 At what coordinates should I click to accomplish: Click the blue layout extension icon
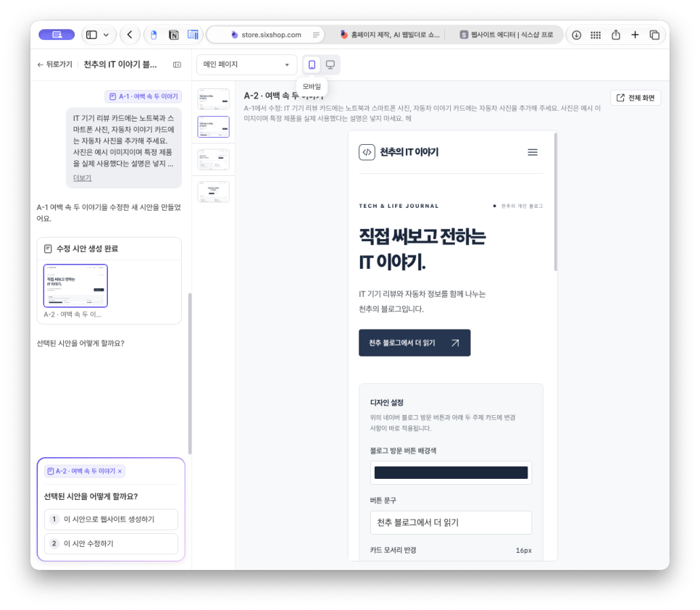(x=193, y=34)
